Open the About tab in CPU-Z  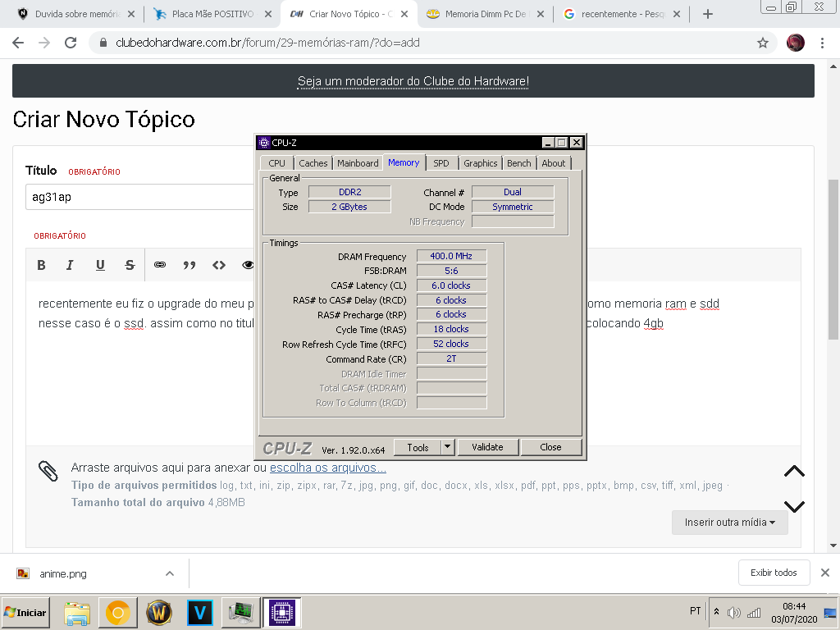pos(553,163)
